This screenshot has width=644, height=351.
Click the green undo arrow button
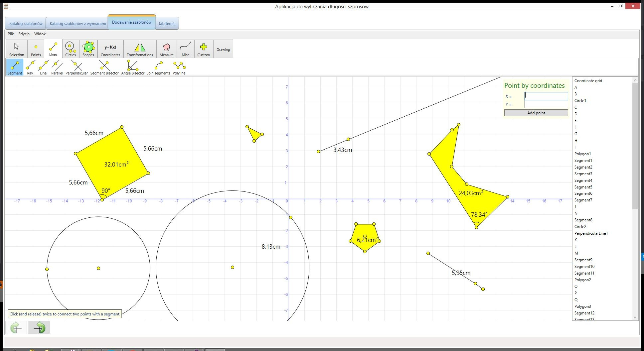[x=16, y=328]
